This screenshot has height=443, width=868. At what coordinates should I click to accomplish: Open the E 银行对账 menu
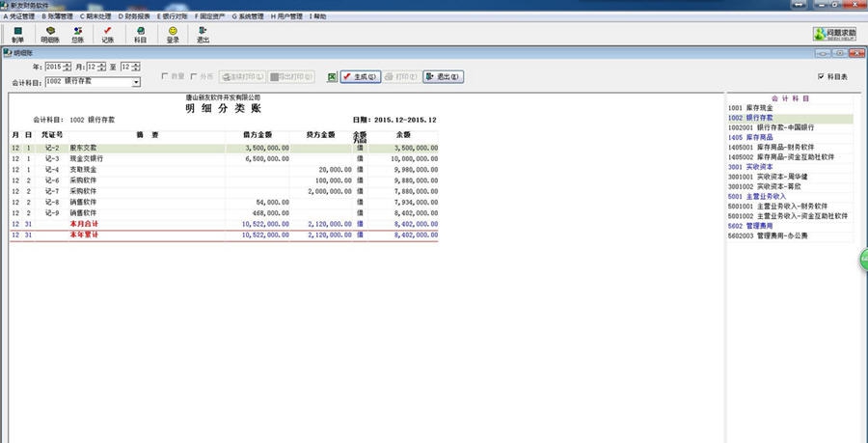pyautogui.click(x=173, y=16)
